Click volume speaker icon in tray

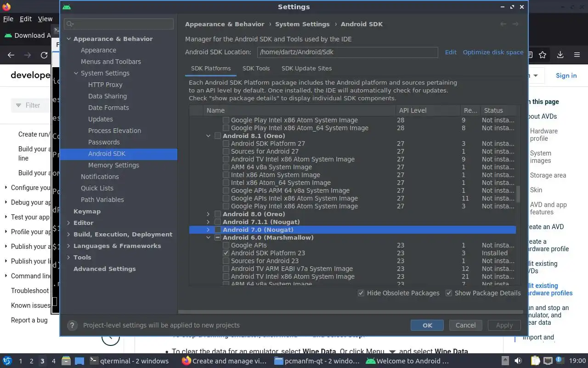(x=518, y=361)
